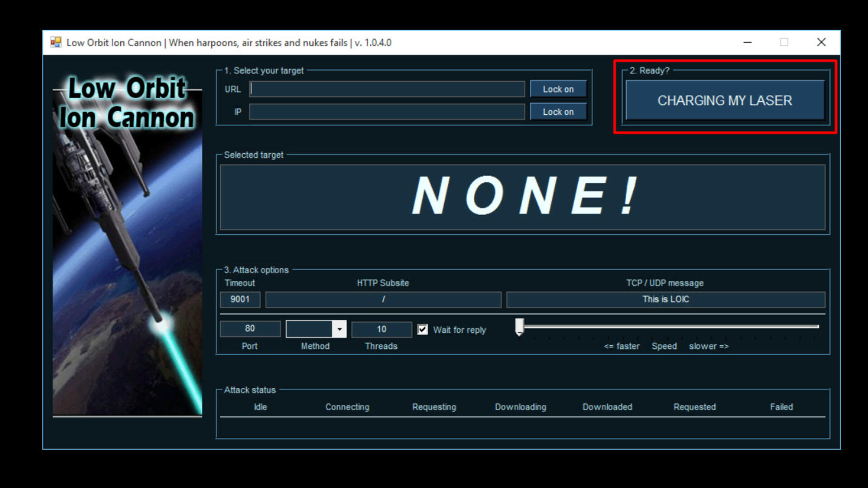Focus the IP target input field
This screenshot has height=488, width=868.
tap(387, 112)
